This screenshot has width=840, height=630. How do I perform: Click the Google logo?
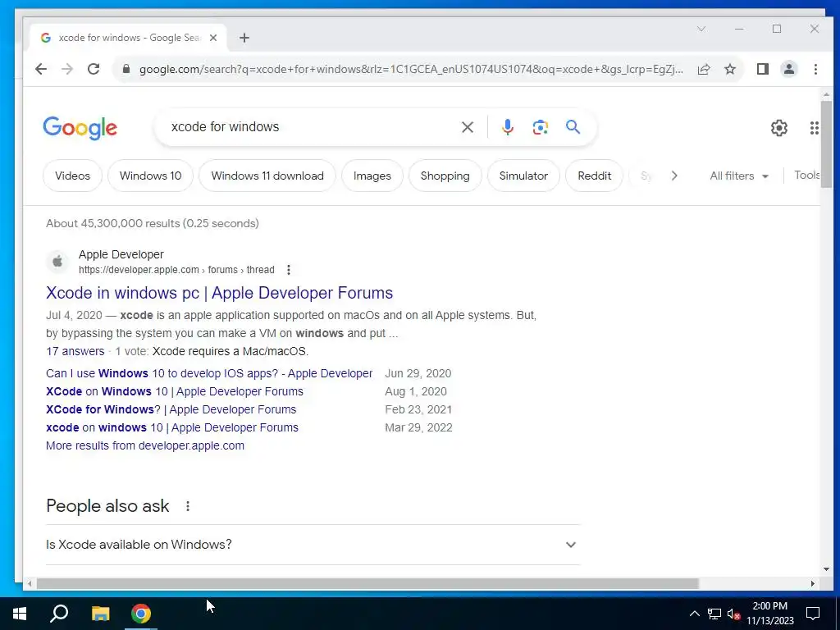coord(80,127)
